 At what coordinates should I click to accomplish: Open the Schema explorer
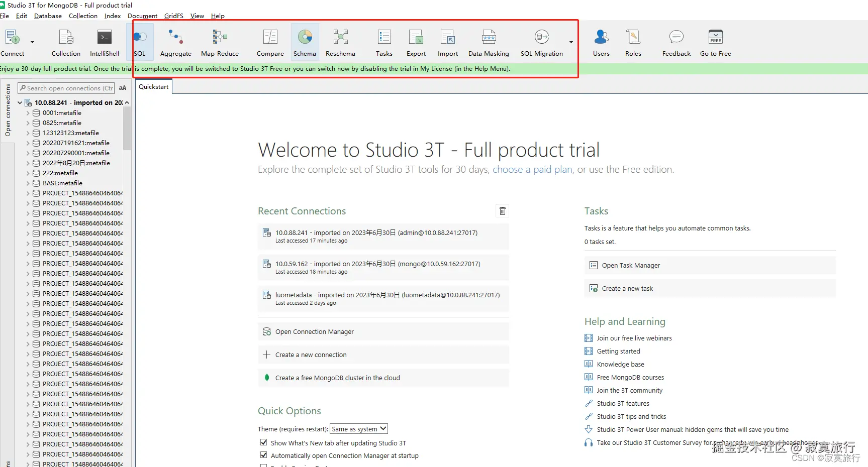click(305, 42)
